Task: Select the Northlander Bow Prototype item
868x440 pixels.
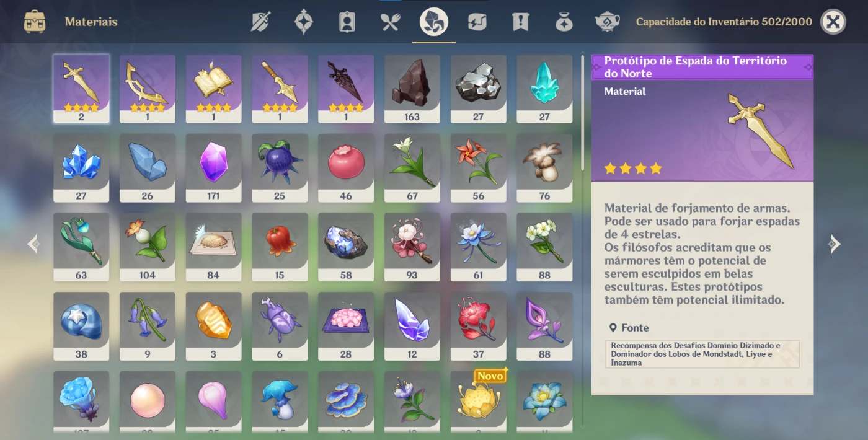Action: point(148,89)
